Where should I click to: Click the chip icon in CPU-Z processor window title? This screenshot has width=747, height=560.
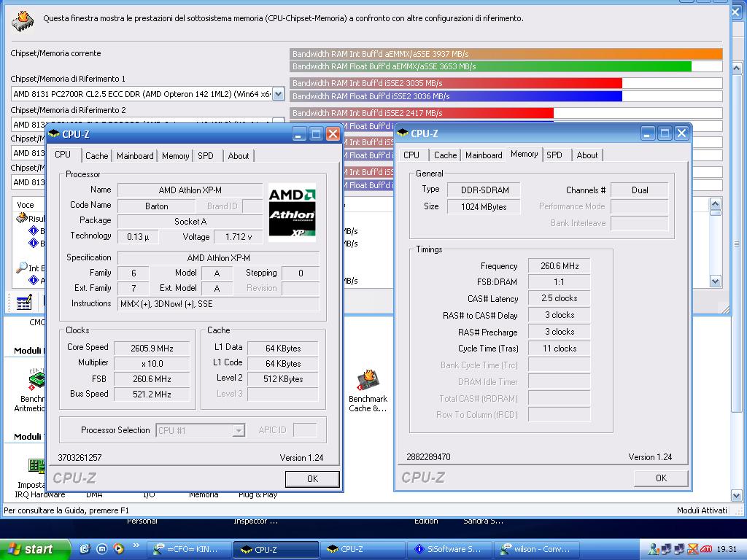(54, 134)
